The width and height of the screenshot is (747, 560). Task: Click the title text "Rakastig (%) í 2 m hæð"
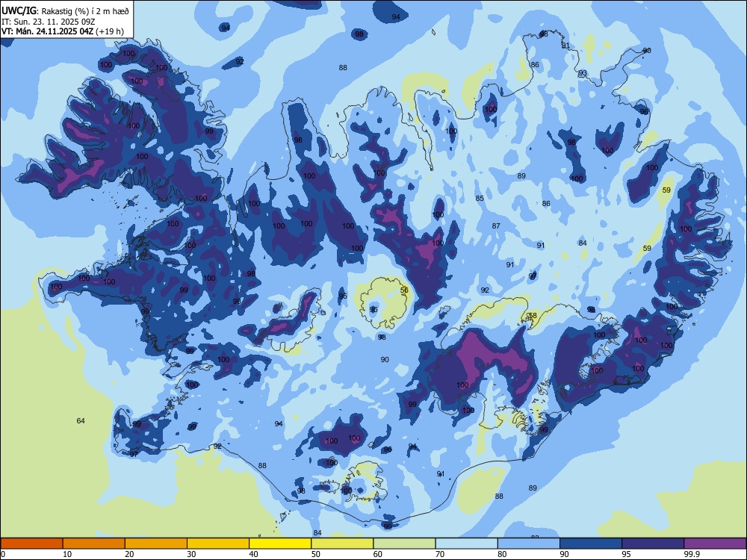coord(85,11)
